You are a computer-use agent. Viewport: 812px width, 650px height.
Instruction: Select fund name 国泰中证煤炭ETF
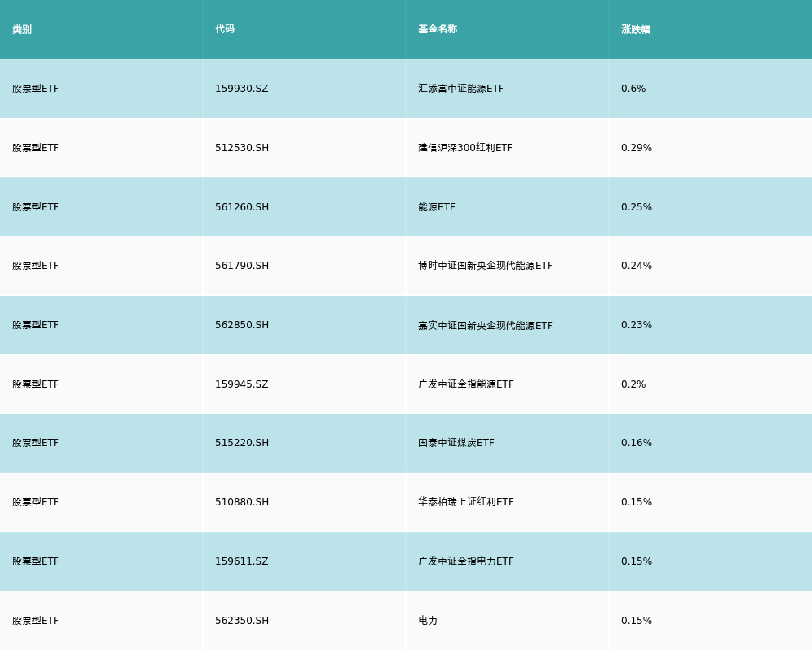(456, 443)
